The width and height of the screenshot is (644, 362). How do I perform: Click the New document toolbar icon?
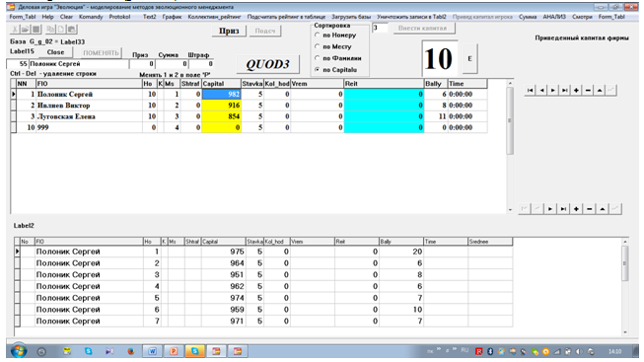click(61, 30)
